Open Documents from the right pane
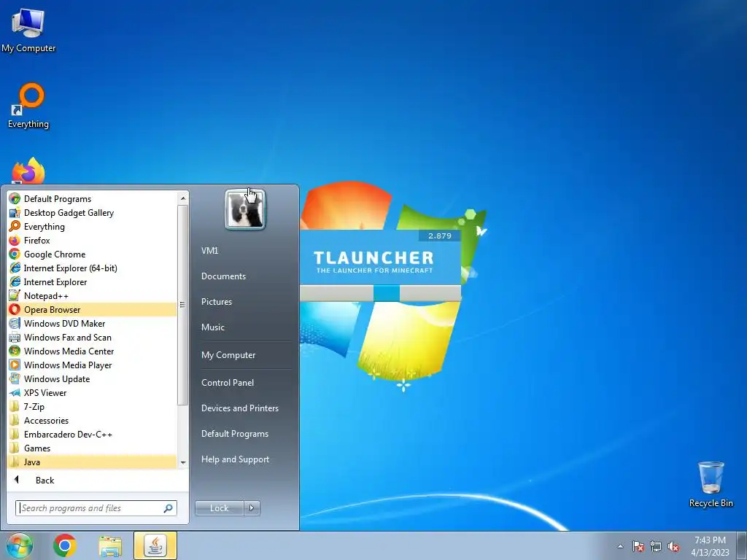 click(x=223, y=276)
